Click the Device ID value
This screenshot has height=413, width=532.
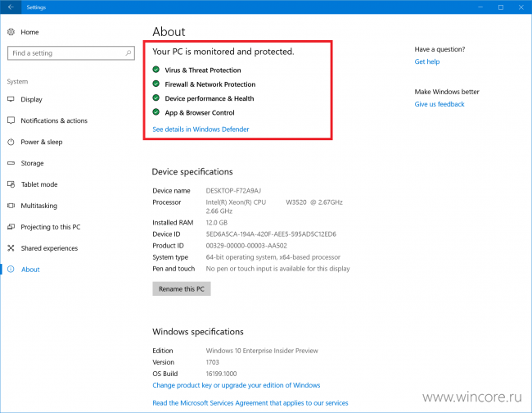(x=271, y=234)
